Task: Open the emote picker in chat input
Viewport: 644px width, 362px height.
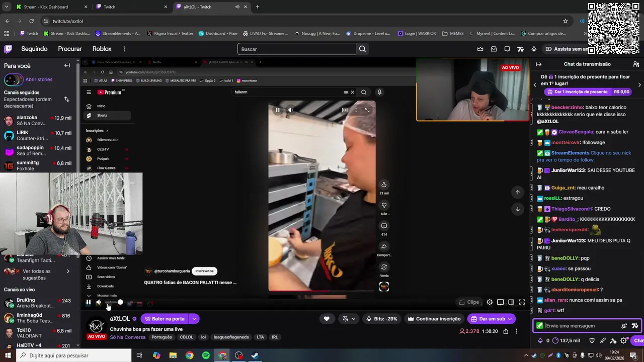Action: (x=624, y=326)
